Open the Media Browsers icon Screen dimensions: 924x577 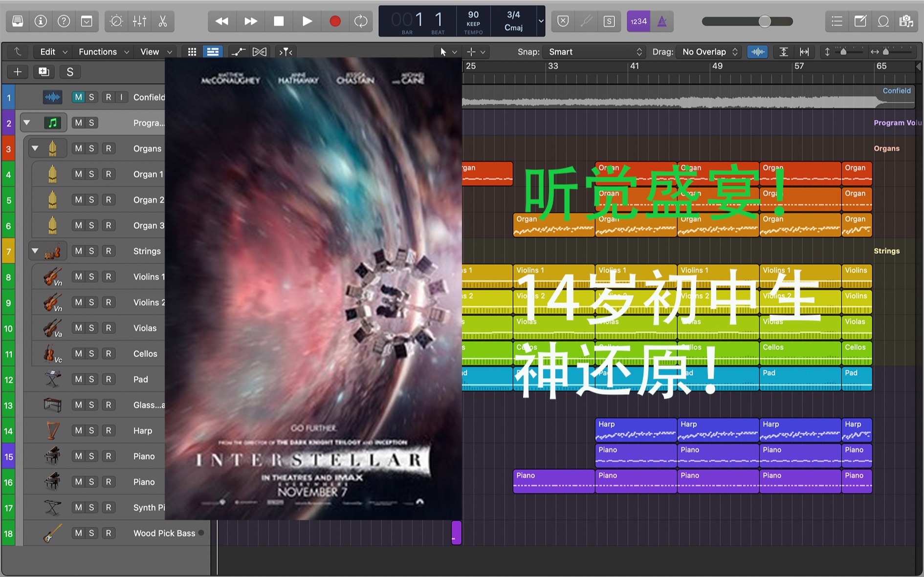906,21
